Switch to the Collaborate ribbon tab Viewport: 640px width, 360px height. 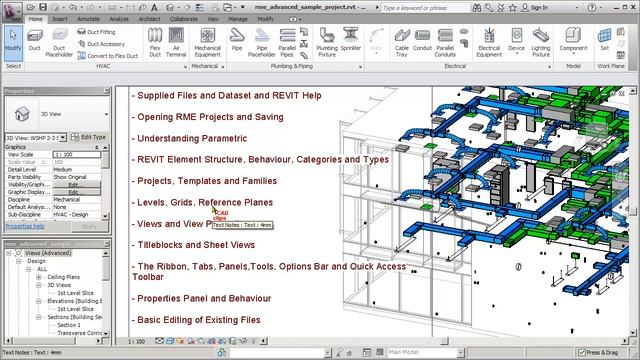pos(183,19)
